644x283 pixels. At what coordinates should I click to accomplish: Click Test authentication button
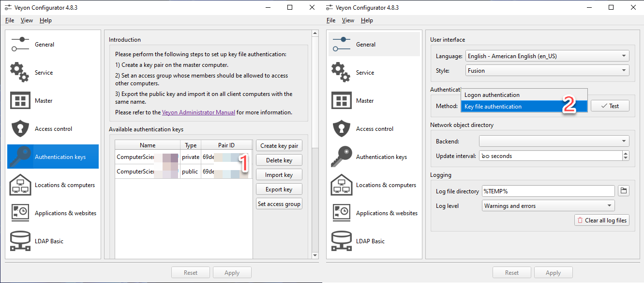pos(610,106)
